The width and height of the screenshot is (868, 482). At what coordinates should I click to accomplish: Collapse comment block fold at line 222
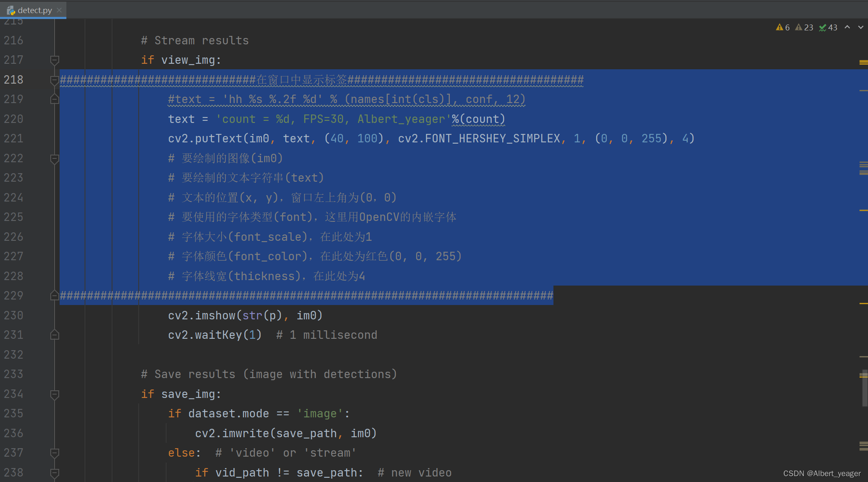55,158
